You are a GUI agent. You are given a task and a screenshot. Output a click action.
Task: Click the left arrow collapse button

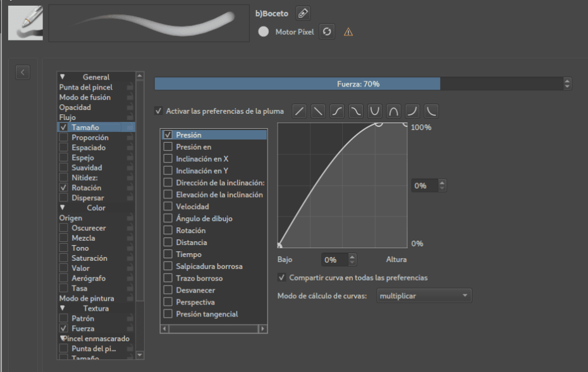(x=23, y=72)
